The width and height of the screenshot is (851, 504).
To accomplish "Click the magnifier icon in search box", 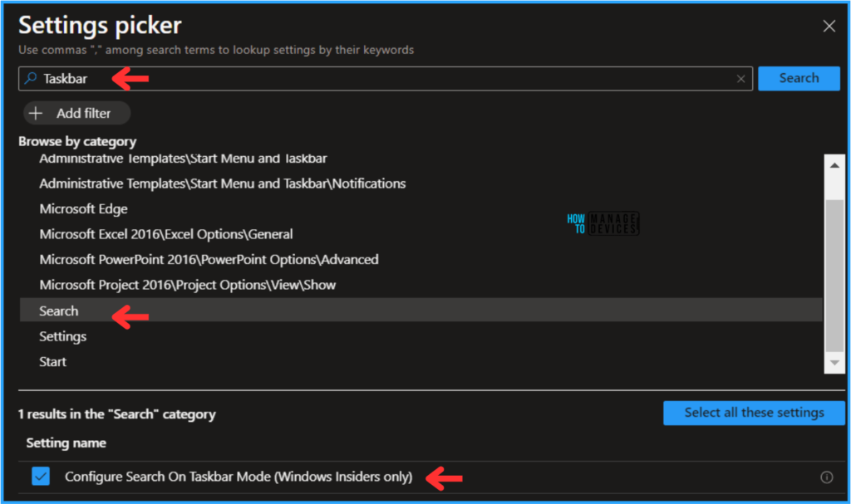I will tap(31, 79).
